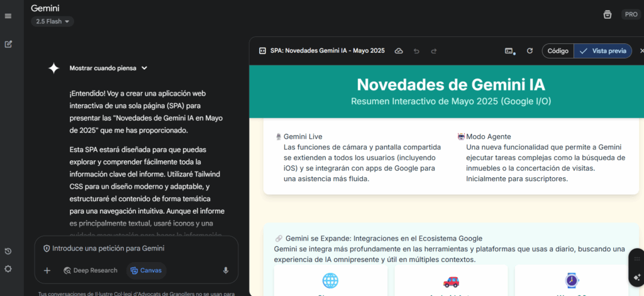Undo with the back arrow in canvas header
Image resolution: width=644 pixels, height=296 pixels.
point(416,51)
